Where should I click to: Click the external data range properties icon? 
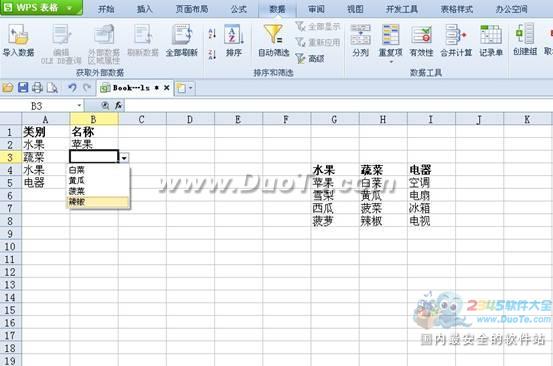[104, 35]
